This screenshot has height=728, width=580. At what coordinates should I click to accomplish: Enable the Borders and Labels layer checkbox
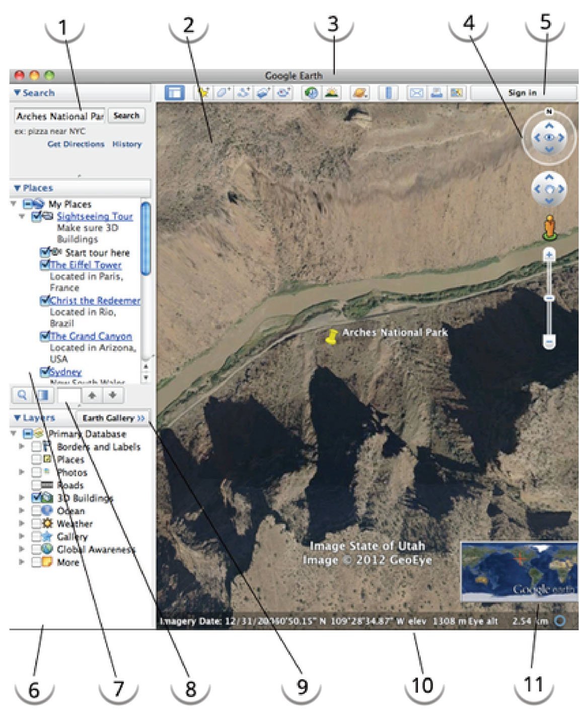[x=36, y=447]
